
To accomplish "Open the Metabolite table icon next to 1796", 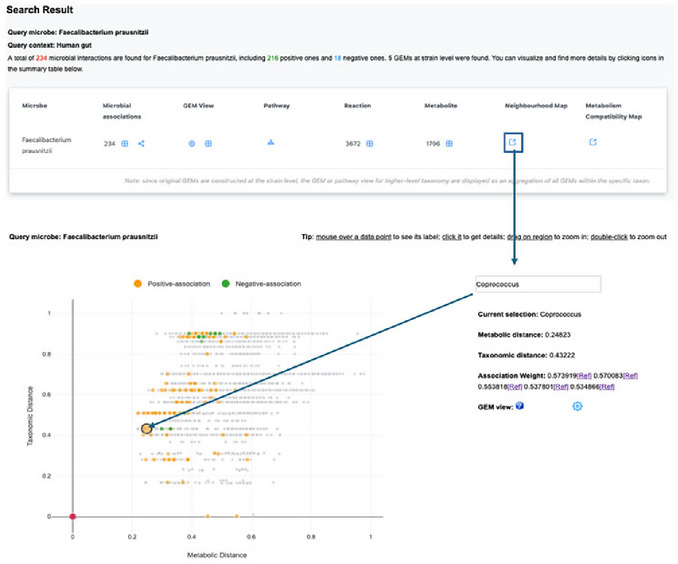I will (449, 144).
